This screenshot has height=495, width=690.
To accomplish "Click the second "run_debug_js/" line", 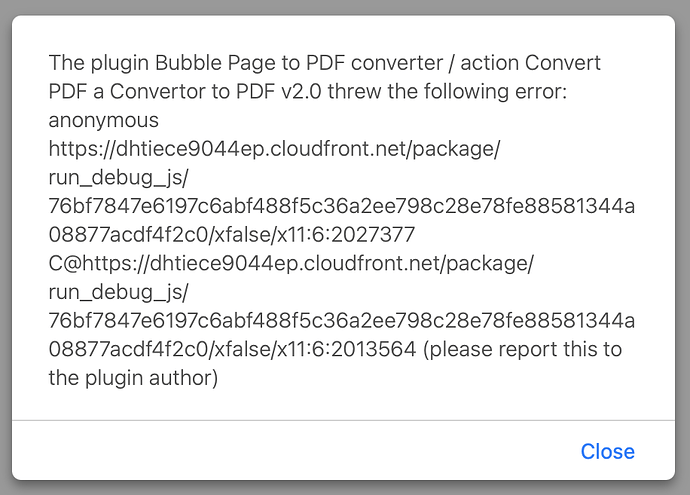I will pos(118,293).
